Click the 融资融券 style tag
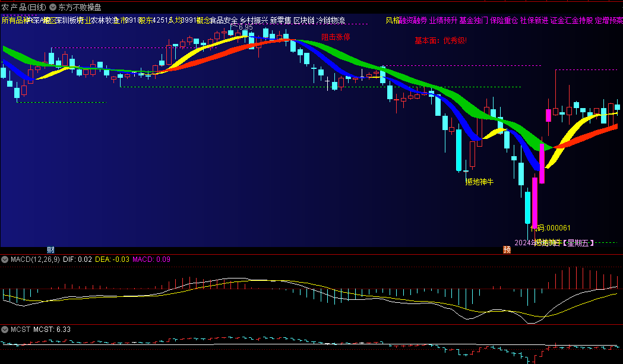623x364 pixels. pos(413,20)
